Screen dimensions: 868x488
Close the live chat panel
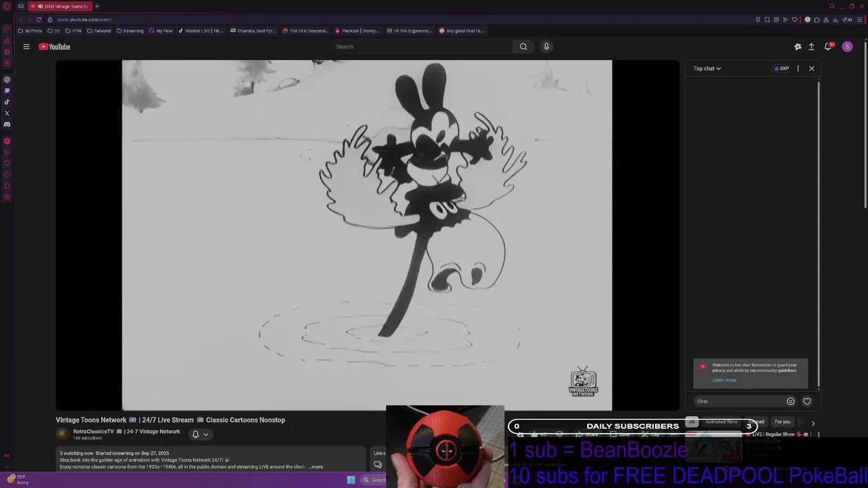(812, 68)
